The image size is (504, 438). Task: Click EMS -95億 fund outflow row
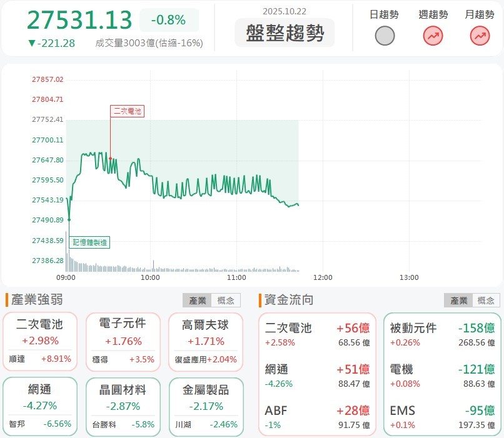pos(442,417)
